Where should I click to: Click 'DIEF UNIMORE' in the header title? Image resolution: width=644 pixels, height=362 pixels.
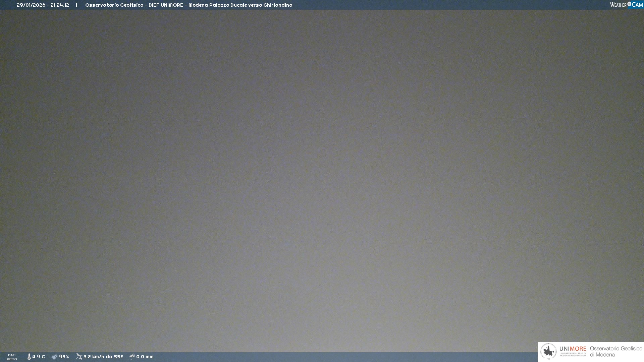[166, 5]
